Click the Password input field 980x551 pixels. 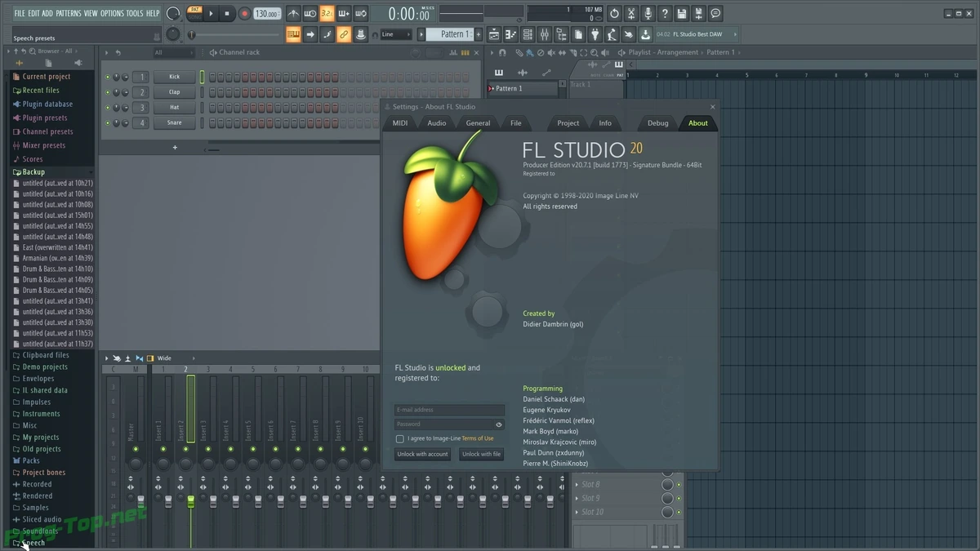[443, 424]
